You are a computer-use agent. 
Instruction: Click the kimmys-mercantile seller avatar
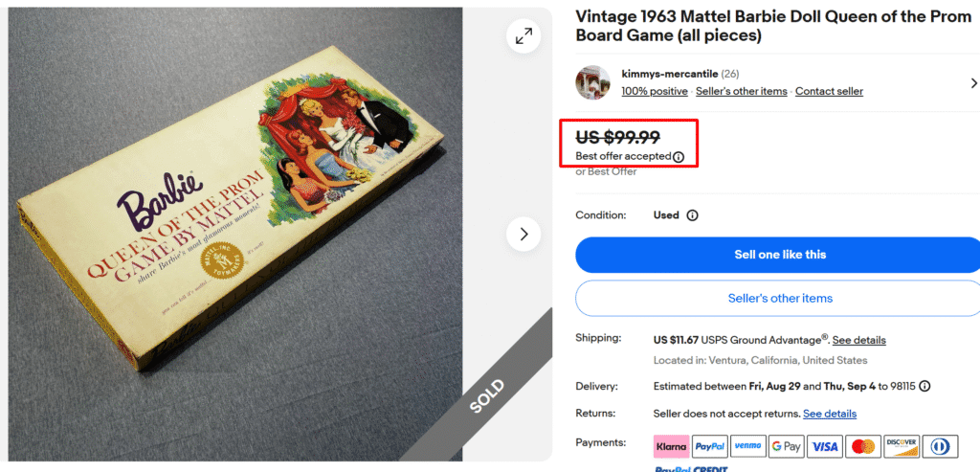[592, 82]
